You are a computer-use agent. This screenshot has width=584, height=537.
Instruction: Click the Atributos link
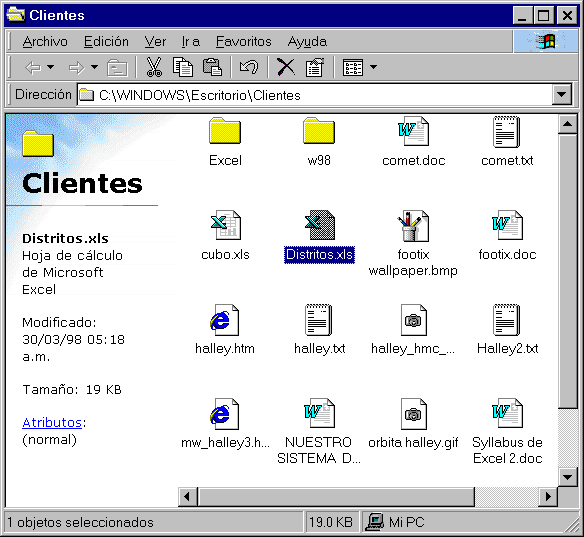[52, 423]
